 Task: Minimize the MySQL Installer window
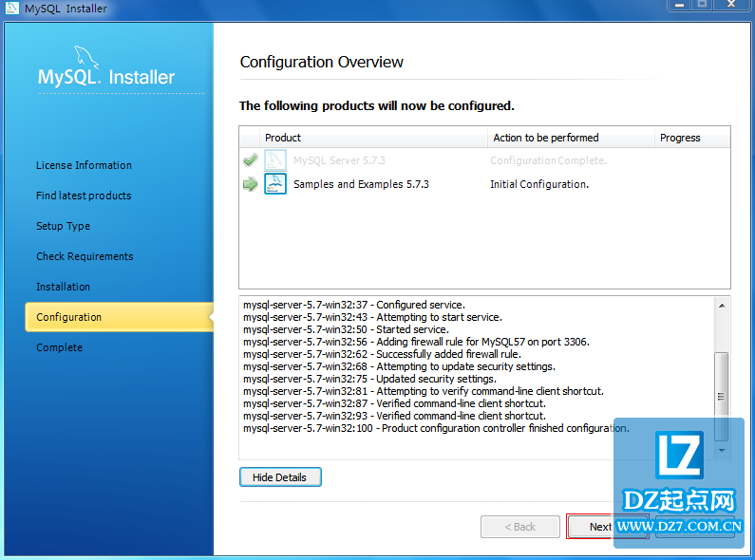[679, 5]
